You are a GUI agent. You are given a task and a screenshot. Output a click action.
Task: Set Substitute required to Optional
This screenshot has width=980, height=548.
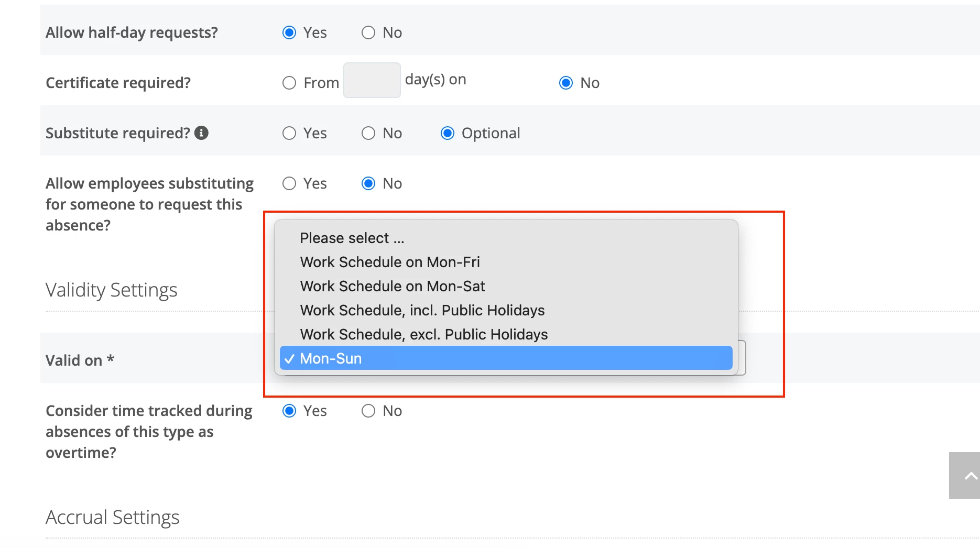(x=448, y=133)
